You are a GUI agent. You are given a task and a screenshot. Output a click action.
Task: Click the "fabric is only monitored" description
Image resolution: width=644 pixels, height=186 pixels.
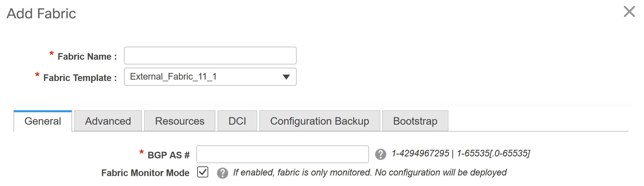[x=370, y=172]
